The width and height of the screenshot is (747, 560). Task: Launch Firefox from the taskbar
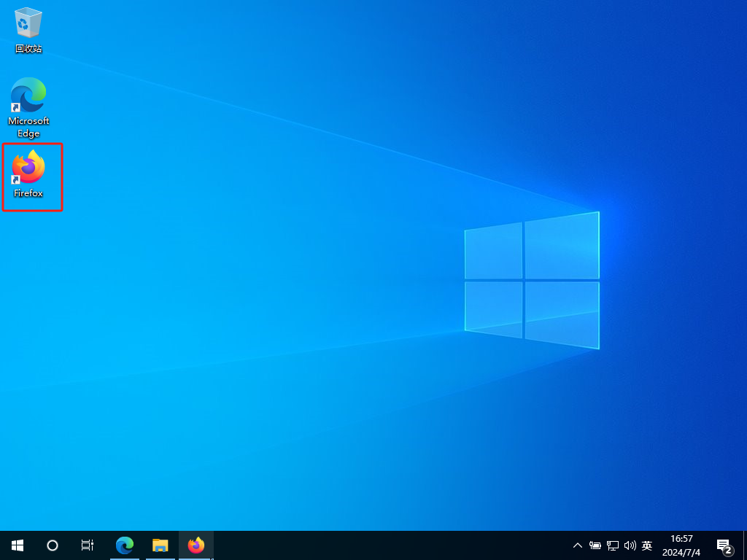(x=196, y=545)
